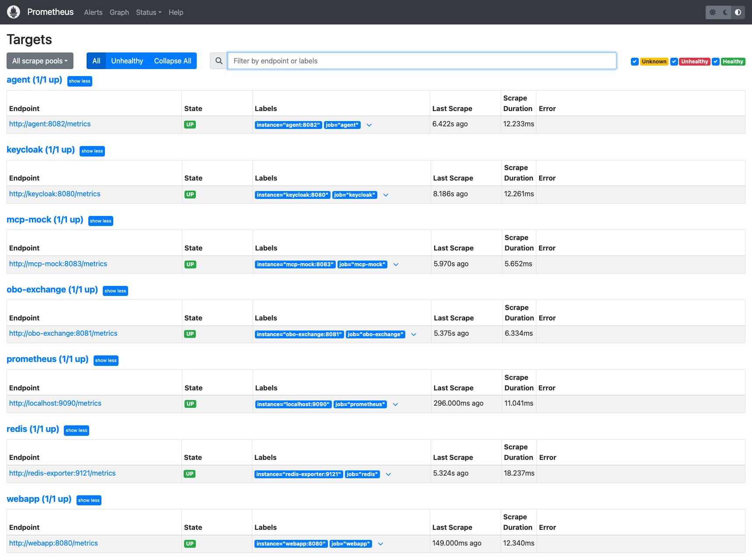Open the All scrape pools dropdown
Viewport: 752px width, 560px height.
[40, 61]
